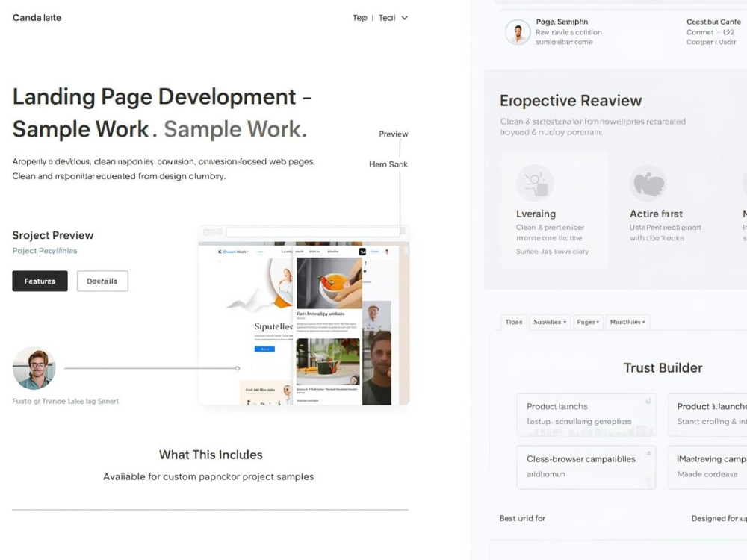
Task: Click the author portrait photo
Action: coord(34,368)
